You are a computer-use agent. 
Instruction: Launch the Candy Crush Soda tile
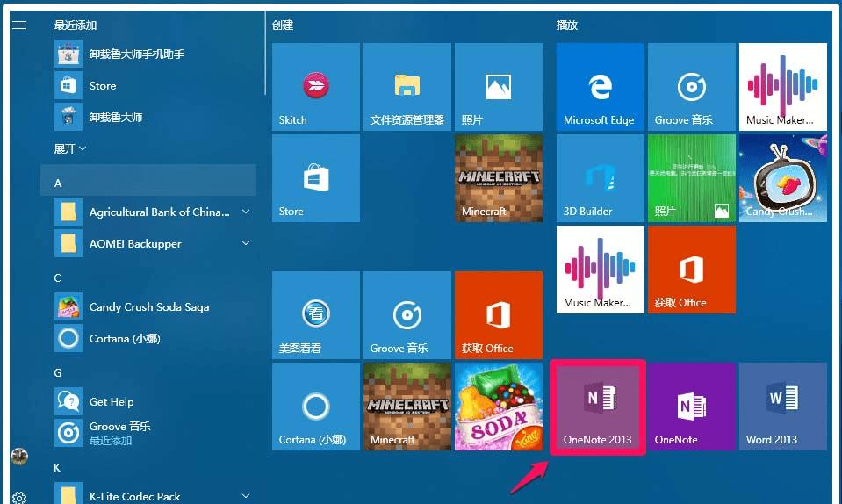coord(499,407)
